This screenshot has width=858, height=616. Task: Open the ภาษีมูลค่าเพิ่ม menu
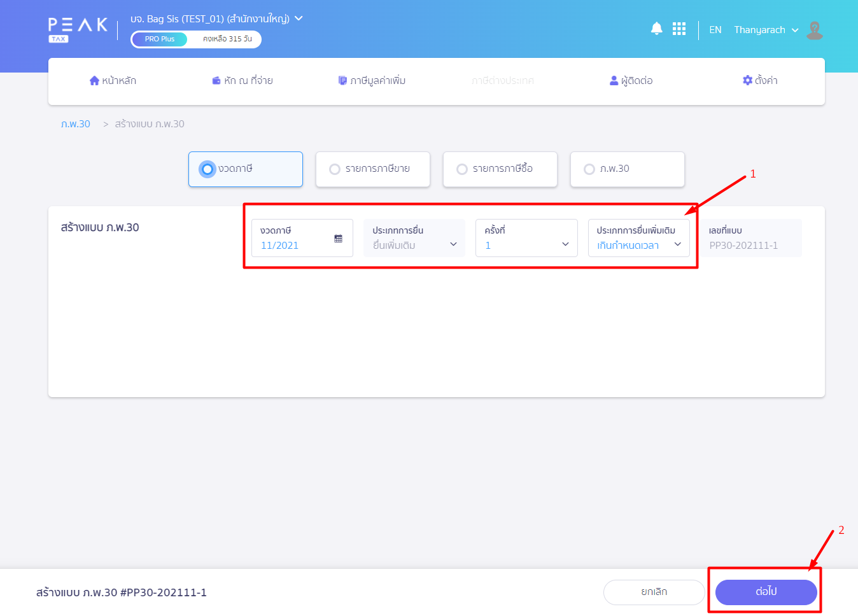372,81
